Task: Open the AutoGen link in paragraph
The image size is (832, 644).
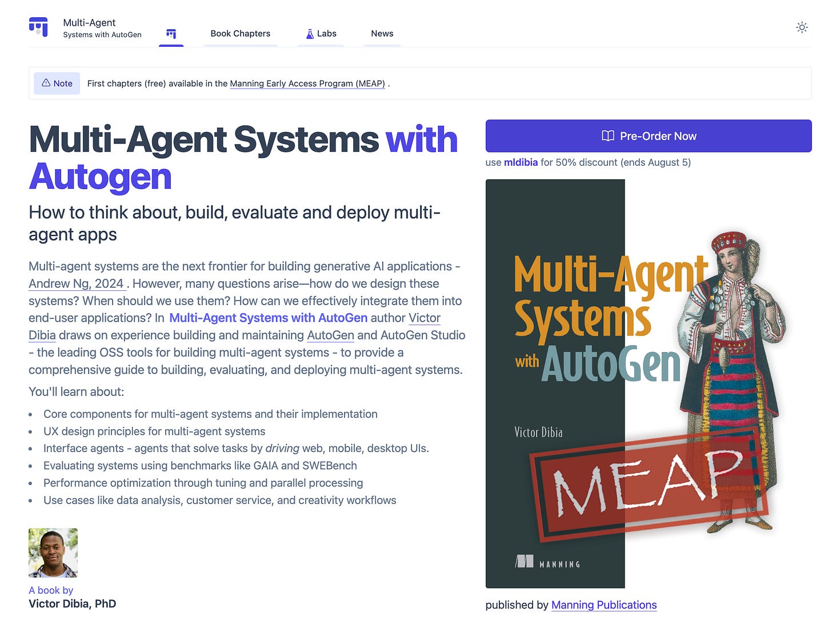Action: point(331,335)
